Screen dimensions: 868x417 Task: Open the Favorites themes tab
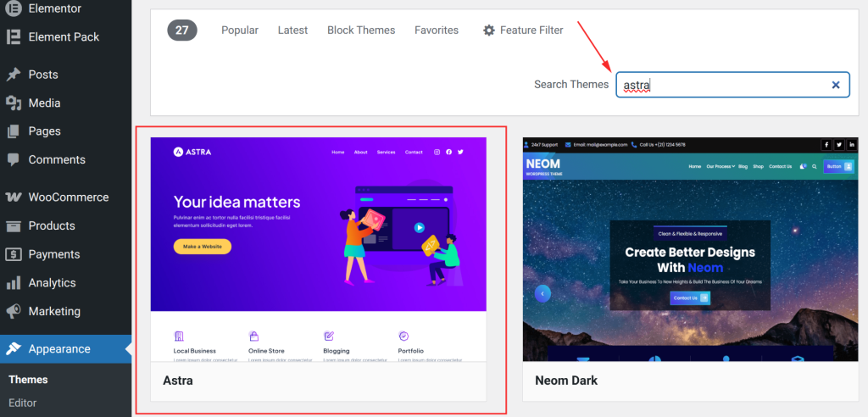click(x=437, y=31)
